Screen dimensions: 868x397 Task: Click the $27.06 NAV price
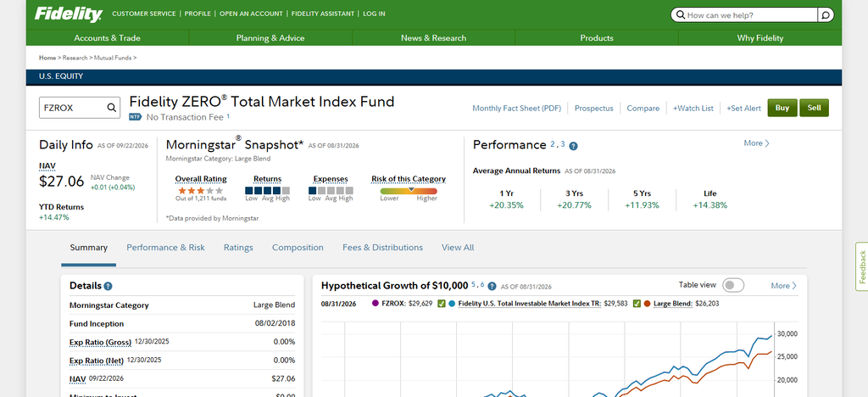point(61,181)
